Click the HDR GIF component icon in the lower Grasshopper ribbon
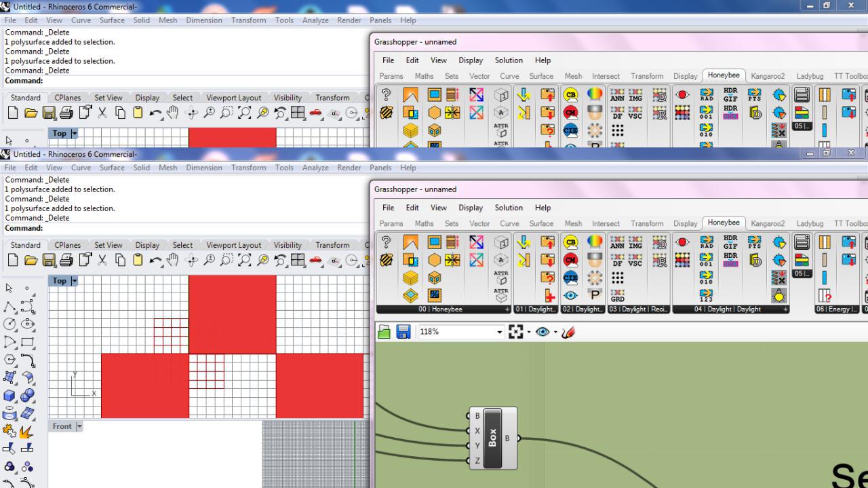 (730, 243)
